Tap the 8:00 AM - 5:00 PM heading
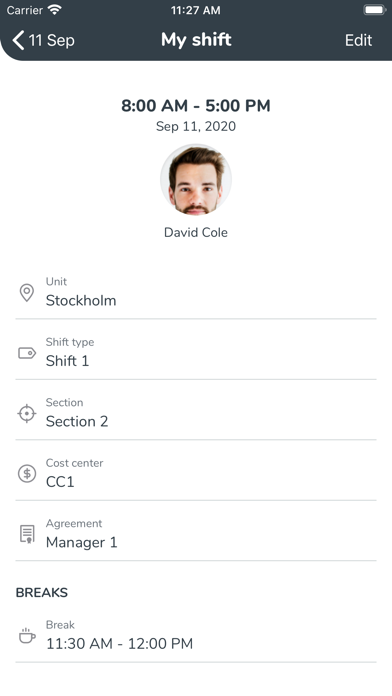 tap(196, 106)
